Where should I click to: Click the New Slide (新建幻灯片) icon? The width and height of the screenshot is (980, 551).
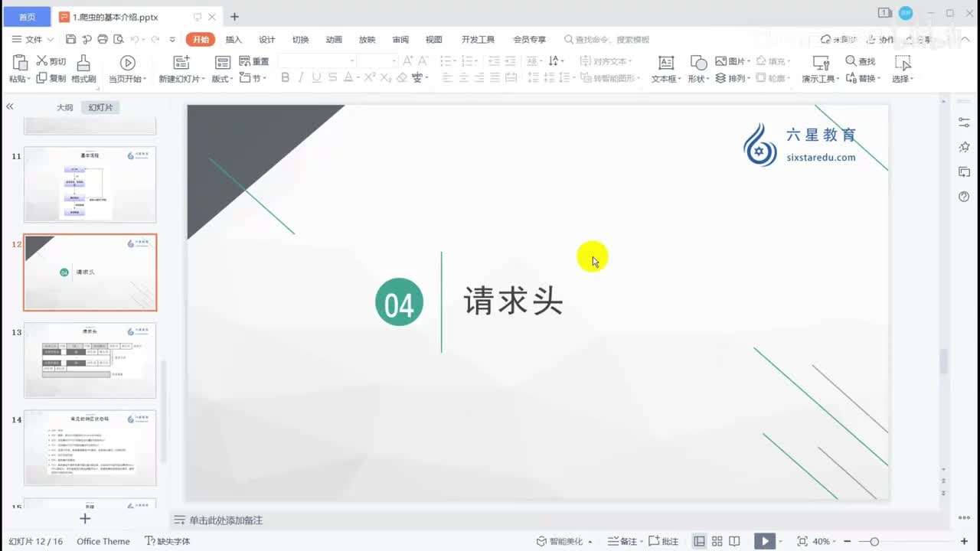181,63
